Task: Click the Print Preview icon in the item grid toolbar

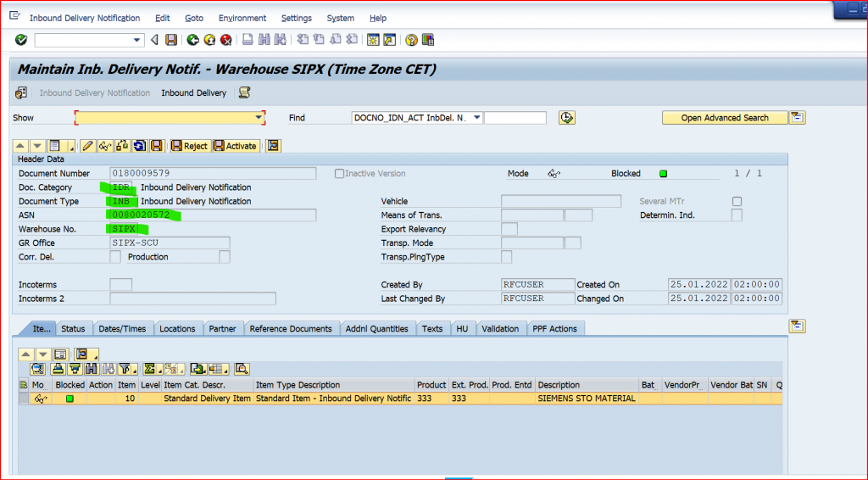Action: pos(242,369)
